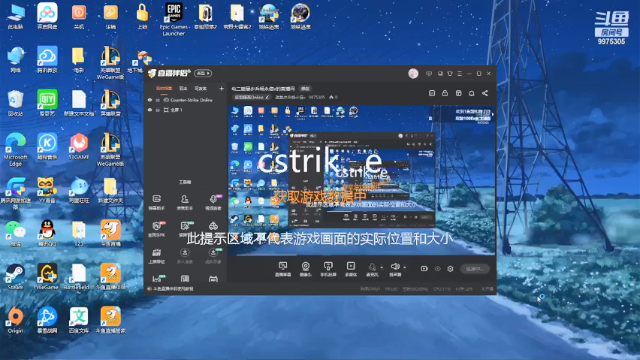Screen dimensions: 640x360
Task: Switch to the third scene tab
Action: click(200, 89)
